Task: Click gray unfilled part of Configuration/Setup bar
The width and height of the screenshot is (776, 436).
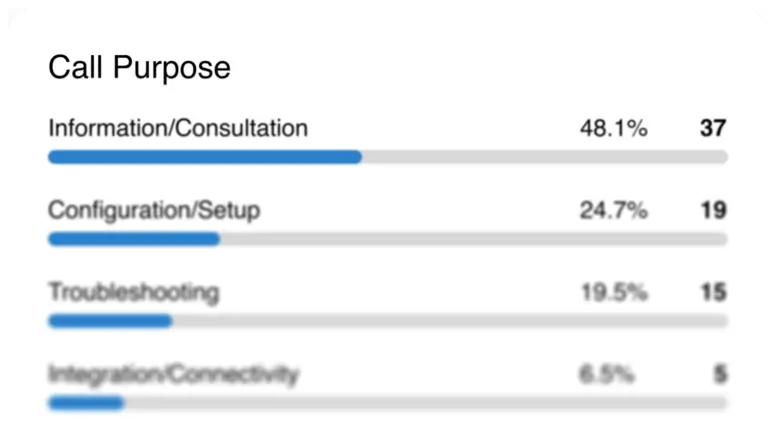Action: coord(473,239)
